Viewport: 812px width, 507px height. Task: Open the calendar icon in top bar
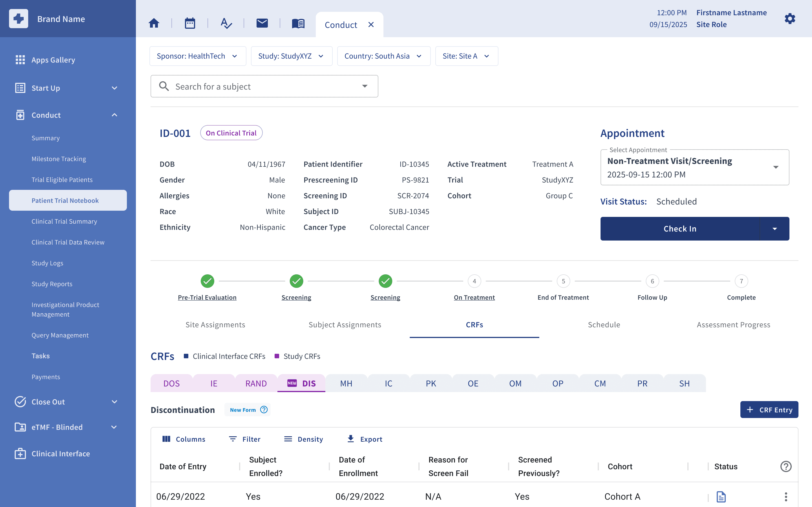pyautogui.click(x=190, y=23)
